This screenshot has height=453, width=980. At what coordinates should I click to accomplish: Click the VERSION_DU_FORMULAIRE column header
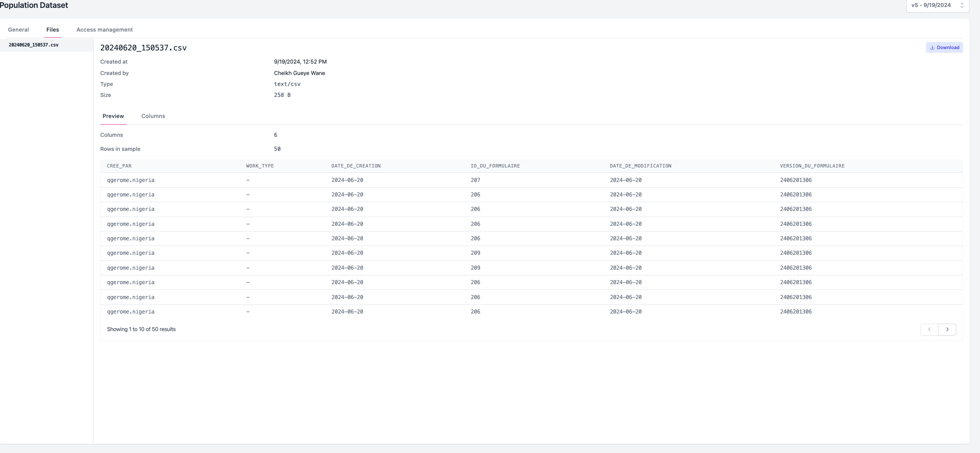[x=812, y=166]
